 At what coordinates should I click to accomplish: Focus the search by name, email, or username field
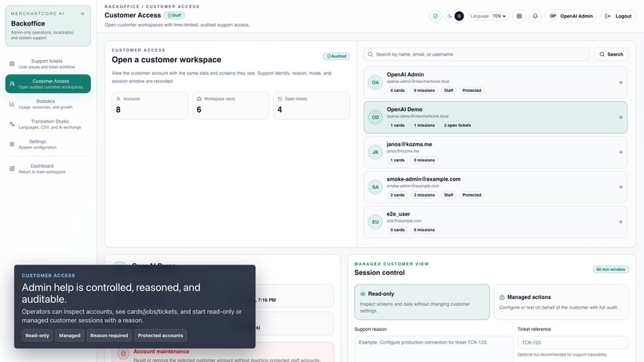click(x=476, y=54)
